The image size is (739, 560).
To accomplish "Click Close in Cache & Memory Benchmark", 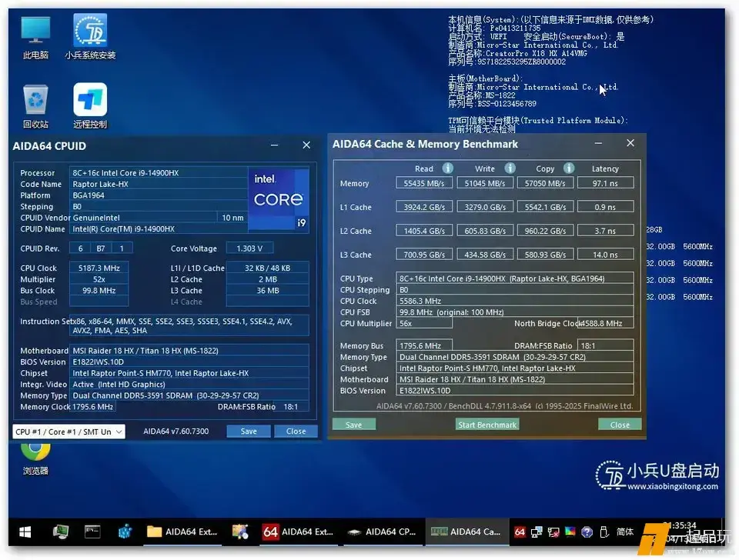I will 620,425.
